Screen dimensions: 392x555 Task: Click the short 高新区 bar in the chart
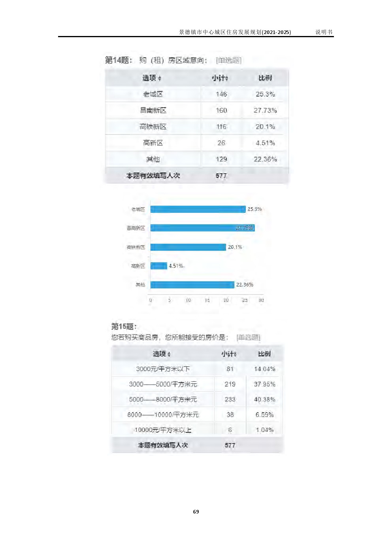pos(158,266)
